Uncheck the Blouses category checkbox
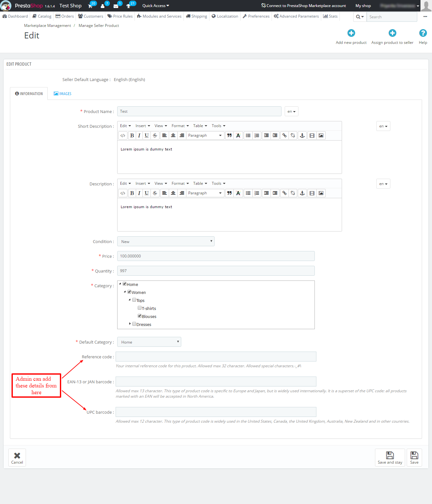432x504 pixels. click(140, 316)
